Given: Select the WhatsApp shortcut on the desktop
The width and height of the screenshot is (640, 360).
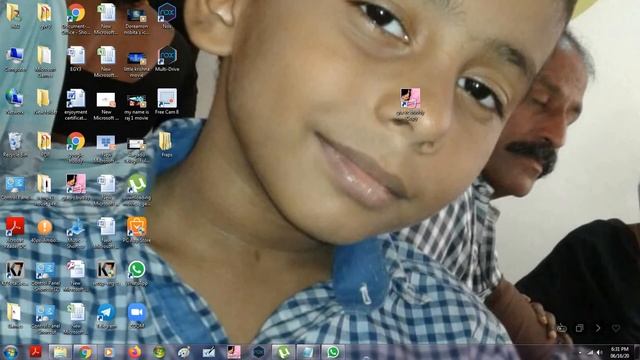Looking at the screenshot, I should click(x=136, y=273).
